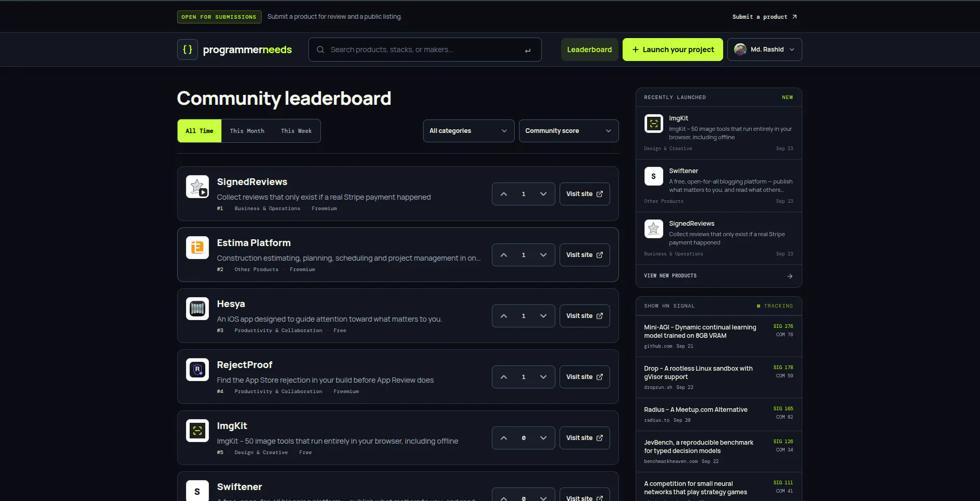Click RejectProof title
The width and height of the screenshot is (980, 501).
click(244, 365)
